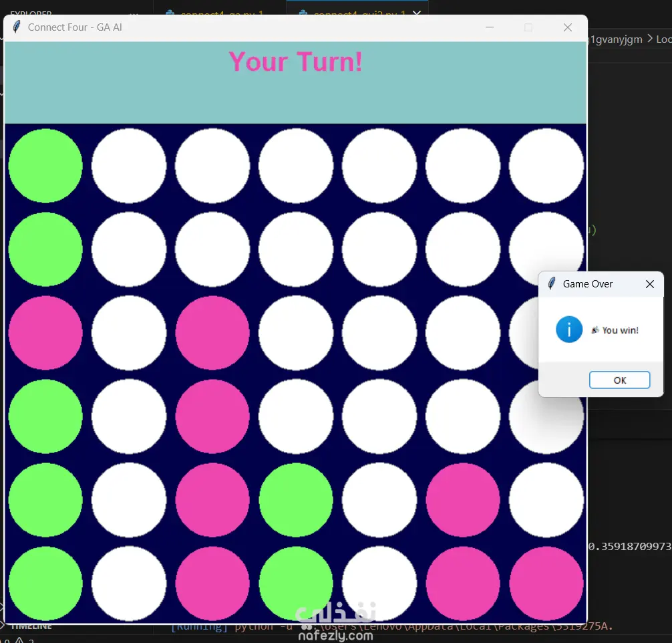Viewport: 672px width, 643px height.
Task: Click the pink disc in third column, bottom row
Action: [x=212, y=584]
